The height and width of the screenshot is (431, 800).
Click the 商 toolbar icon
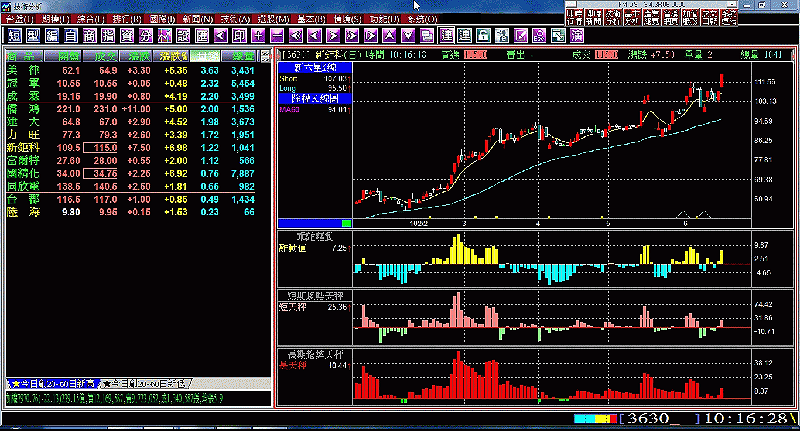90,36
